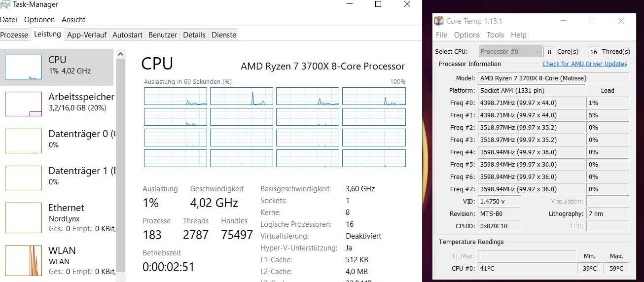The image size is (644, 282).
Task: Click the Model field AMD Ryzen 7 3700X
Action: [554, 78]
